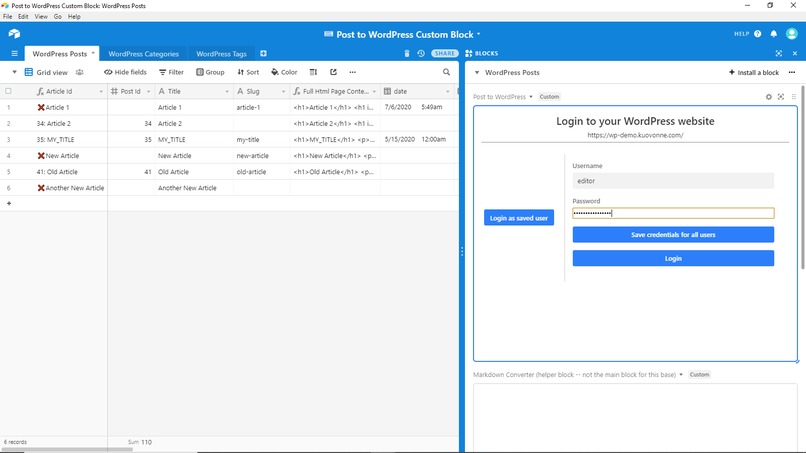
Task: Open the Hide fields menu
Action: (x=125, y=73)
